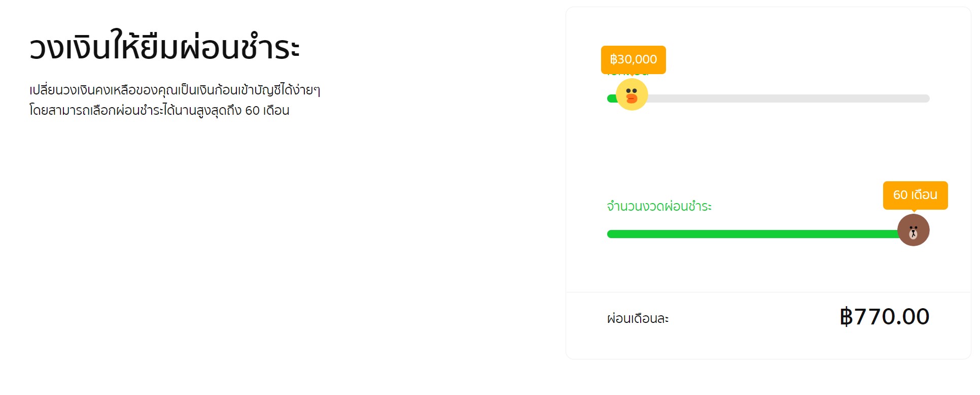
Task: Set installment slider to its far-left end
Action: pyautogui.click(x=610, y=234)
